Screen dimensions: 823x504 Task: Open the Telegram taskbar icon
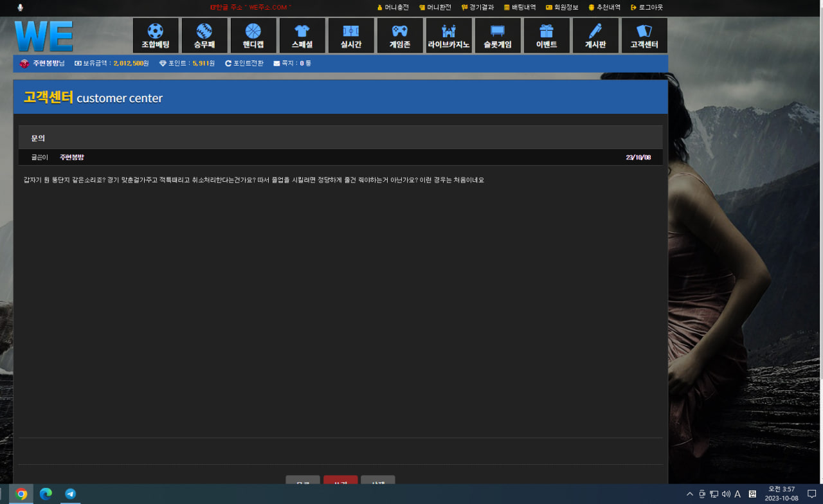(x=70, y=494)
